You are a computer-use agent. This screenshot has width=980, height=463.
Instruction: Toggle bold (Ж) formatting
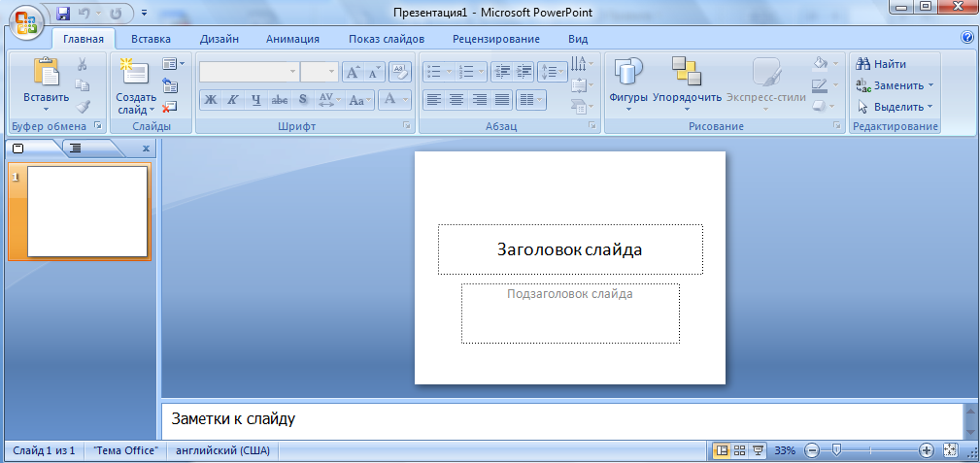[x=211, y=100]
